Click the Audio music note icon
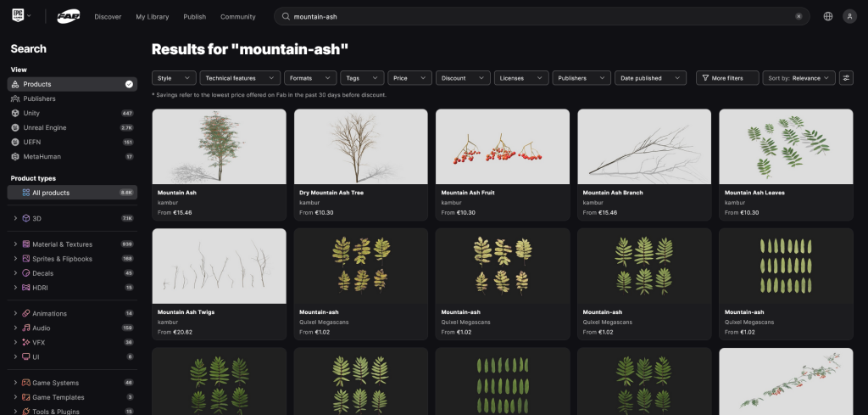The width and height of the screenshot is (868, 415). (26, 328)
